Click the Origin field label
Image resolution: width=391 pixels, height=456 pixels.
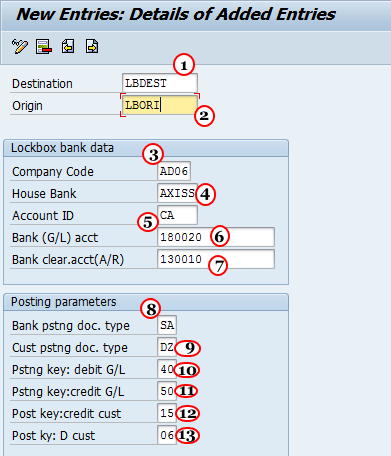[27, 106]
